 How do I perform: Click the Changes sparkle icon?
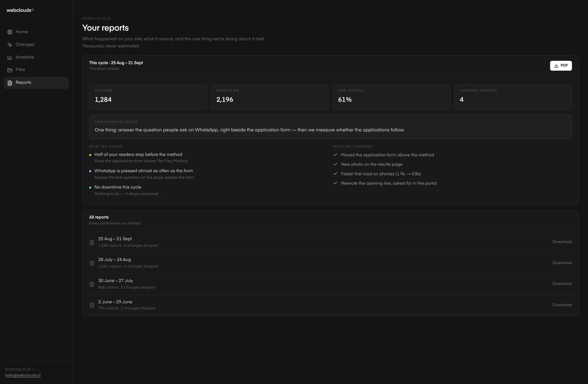click(10, 45)
